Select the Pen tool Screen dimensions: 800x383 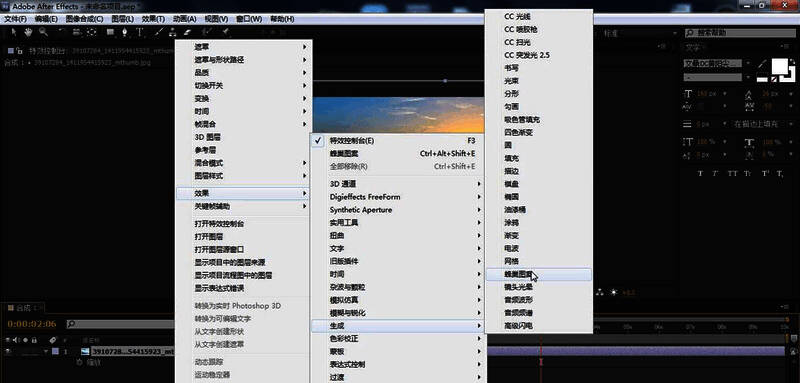pyautogui.click(x=124, y=32)
